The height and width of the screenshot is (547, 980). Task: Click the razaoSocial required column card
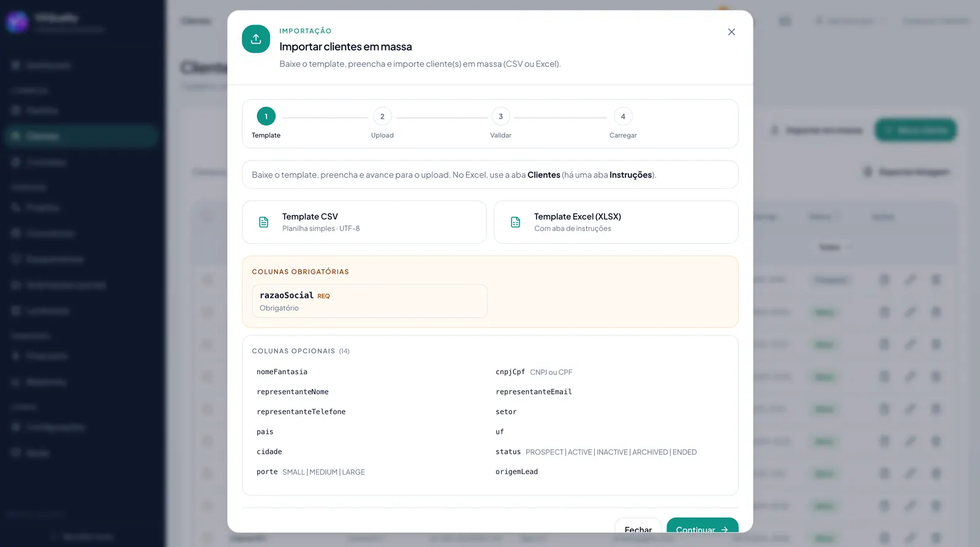click(x=370, y=301)
